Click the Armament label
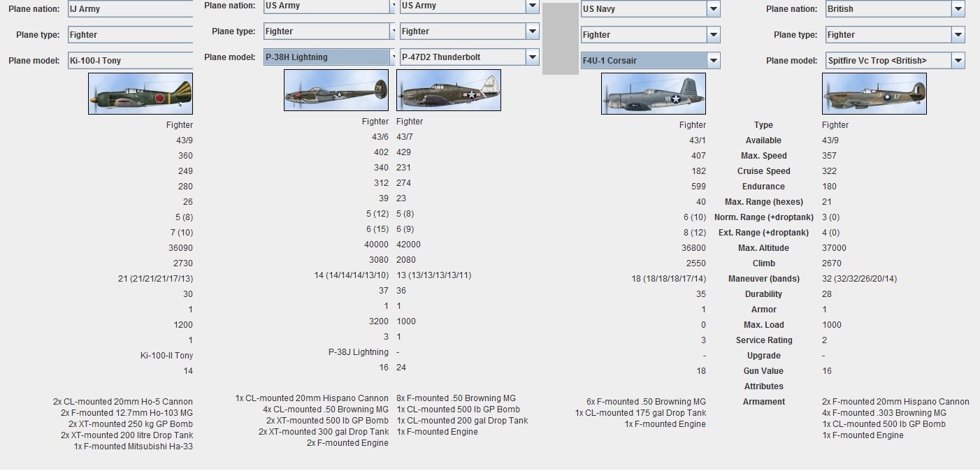This screenshot has height=471, width=980. pyautogui.click(x=763, y=402)
